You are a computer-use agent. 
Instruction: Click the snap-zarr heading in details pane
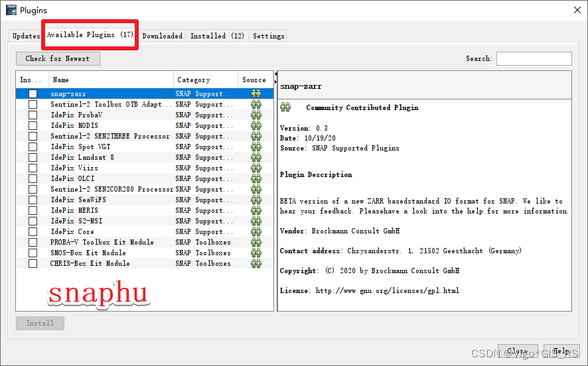click(301, 87)
